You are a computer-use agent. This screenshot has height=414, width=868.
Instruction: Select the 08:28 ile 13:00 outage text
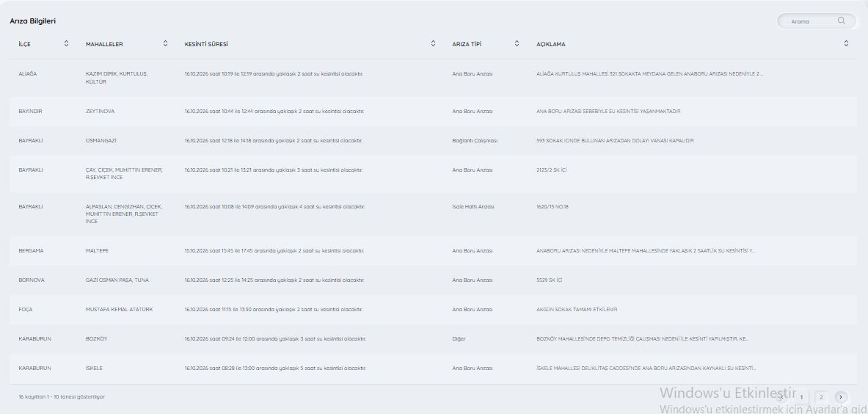(x=275, y=368)
